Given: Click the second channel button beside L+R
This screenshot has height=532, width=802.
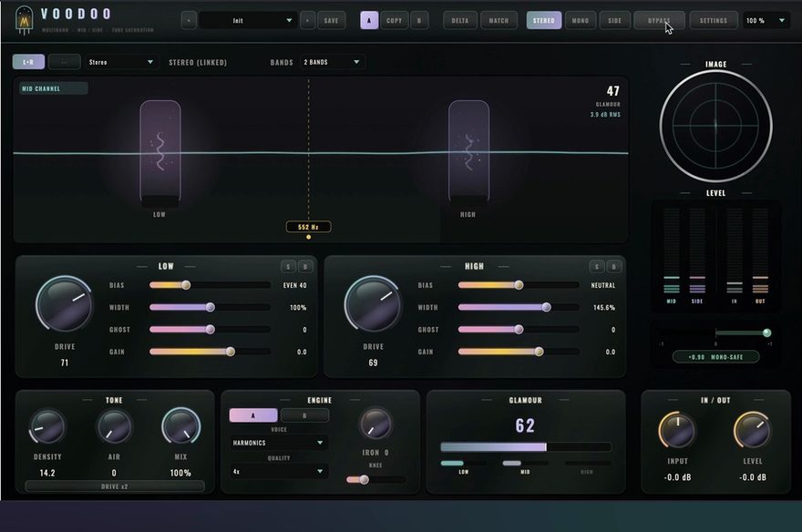Looking at the screenshot, I should point(64,62).
